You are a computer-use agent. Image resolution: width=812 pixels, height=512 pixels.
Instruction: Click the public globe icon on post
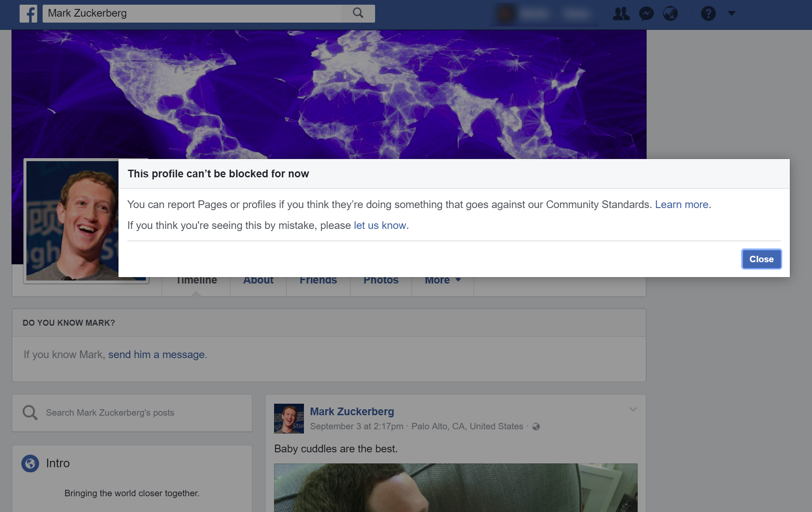pos(536,427)
